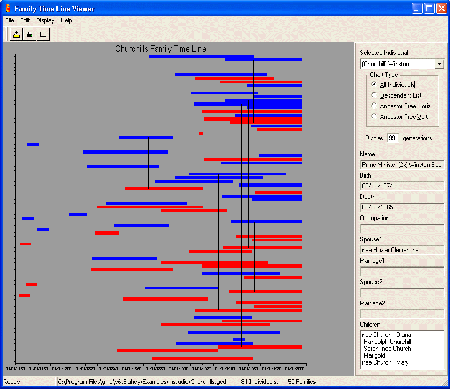Expand the Selected Individual dropdown arrow
The height and width of the screenshot is (389, 450).
click(439, 64)
